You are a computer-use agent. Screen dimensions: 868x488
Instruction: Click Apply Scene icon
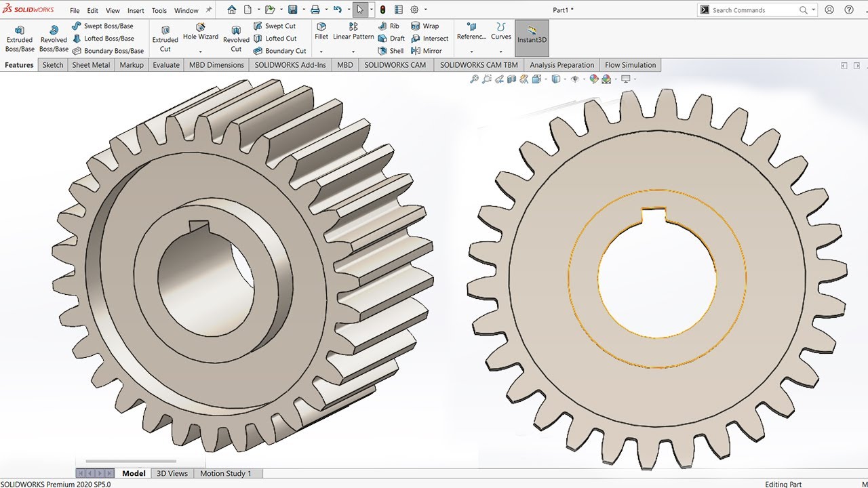tap(606, 79)
